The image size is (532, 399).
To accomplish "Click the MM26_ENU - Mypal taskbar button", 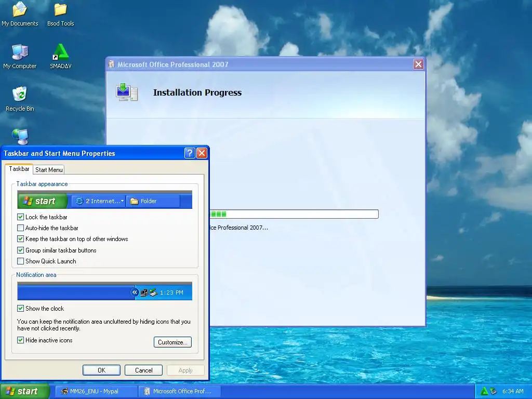I will click(x=96, y=391).
